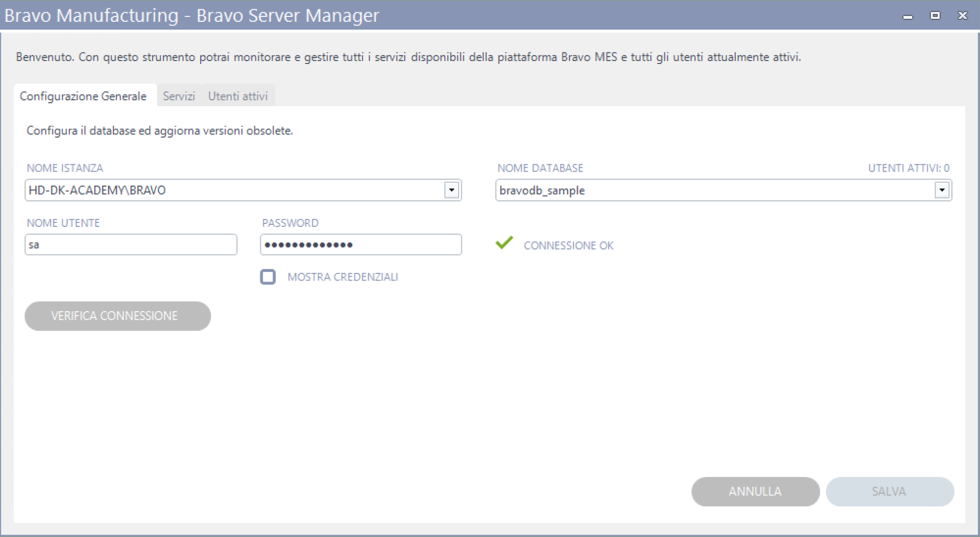Click the Nome Database label
Viewport: 980px width, 537px height.
(x=540, y=168)
